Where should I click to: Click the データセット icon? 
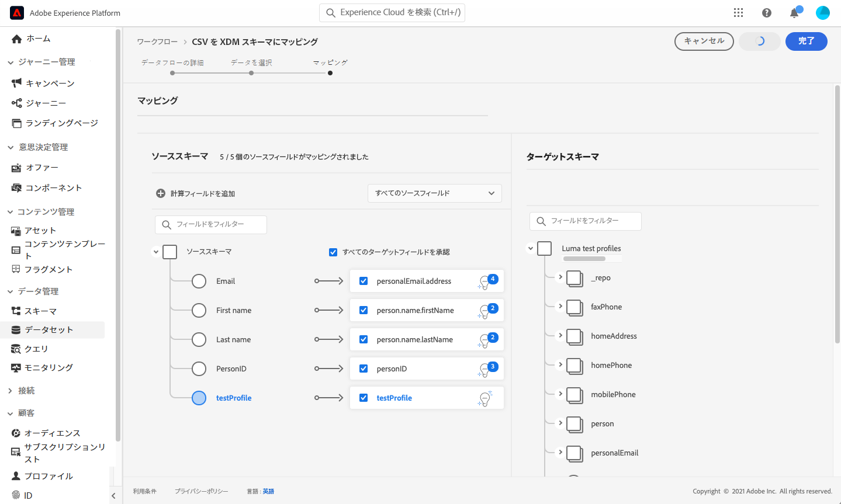point(16,330)
